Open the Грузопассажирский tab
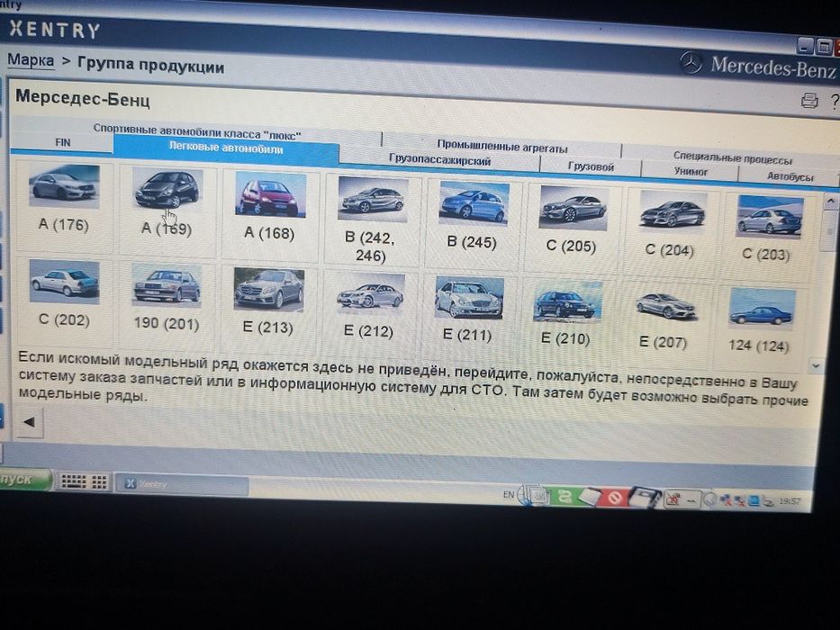 440,159
